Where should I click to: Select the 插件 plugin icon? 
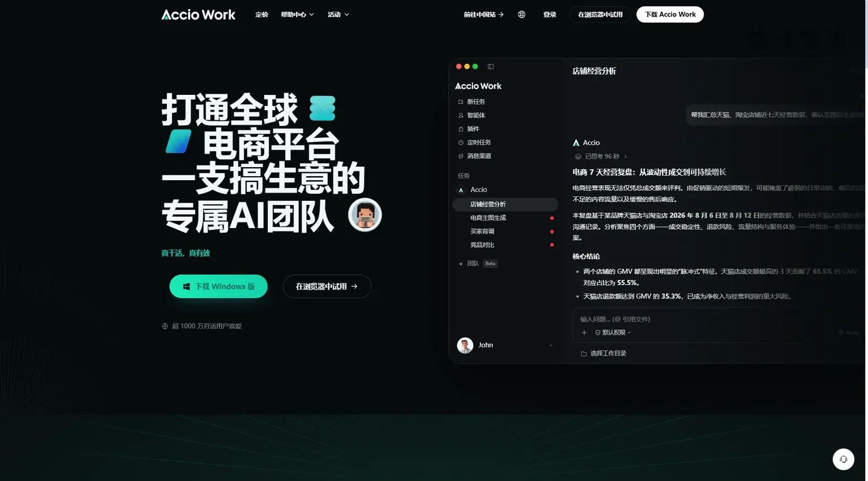click(x=461, y=129)
